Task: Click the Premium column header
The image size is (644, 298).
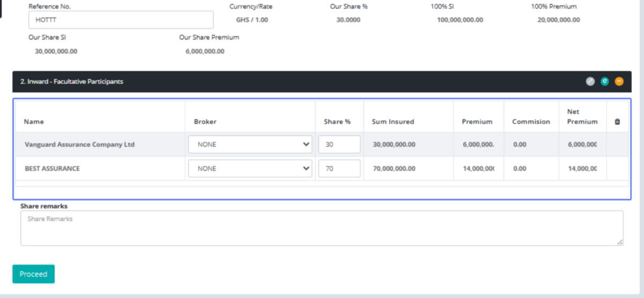Action: click(x=477, y=122)
